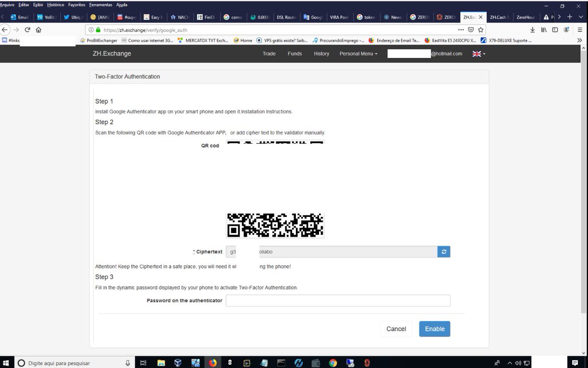Open the X79-DELUXE Suporte bookmark
Viewport: 588px width, 368px height.
click(x=506, y=40)
